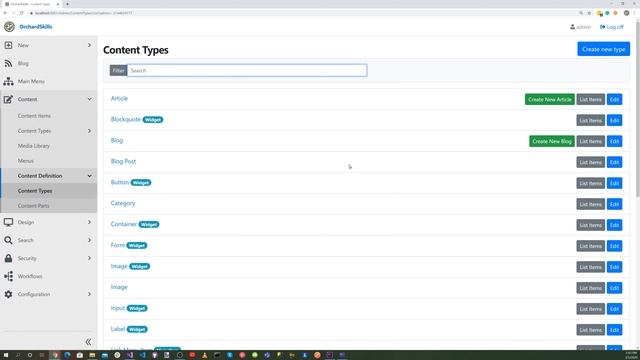Select Content Types under Content Definition
Image resolution: width=640 pixels, height=360 pixels.
[x=35, y=191]
